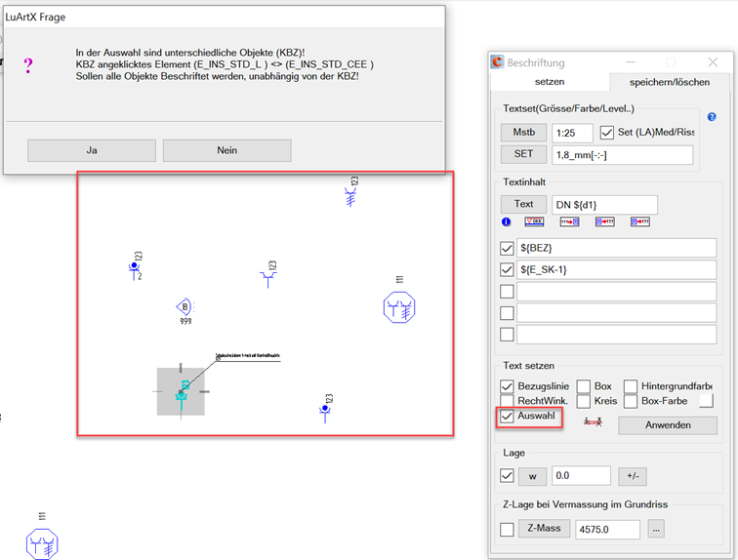738x560 pixels.
Task: Select the blue dot symbol with subscript 2
Action: 135,270
